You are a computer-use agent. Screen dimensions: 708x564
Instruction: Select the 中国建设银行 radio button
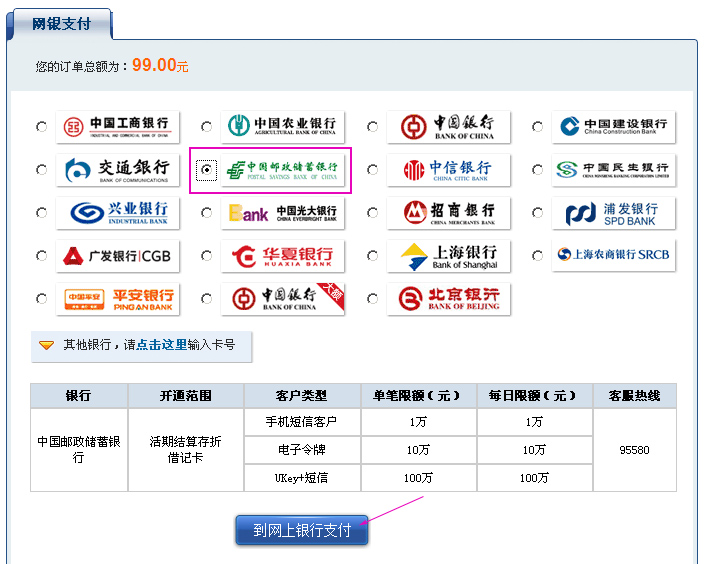537,127
